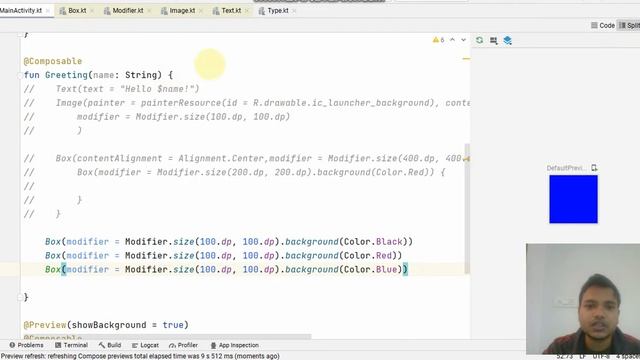Screen dimensions: 640x360
Task: Close the Image.kt tab
Action: coord(201,11)
